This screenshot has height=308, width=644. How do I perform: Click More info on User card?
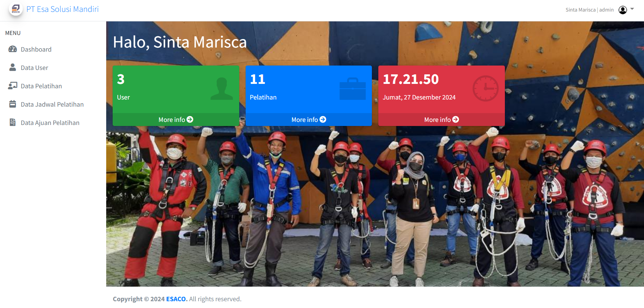[x=176, y=120]
